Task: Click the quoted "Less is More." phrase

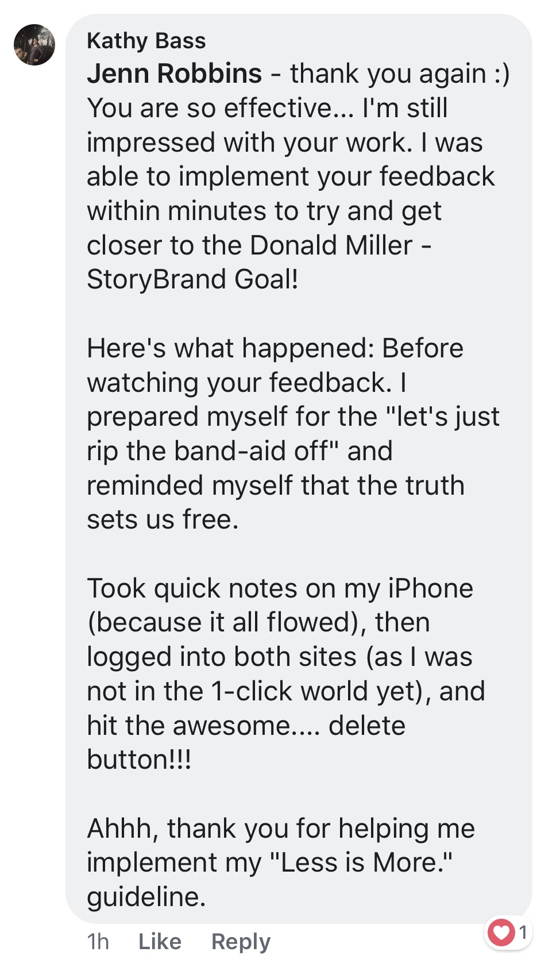Action: click(361, 862)
